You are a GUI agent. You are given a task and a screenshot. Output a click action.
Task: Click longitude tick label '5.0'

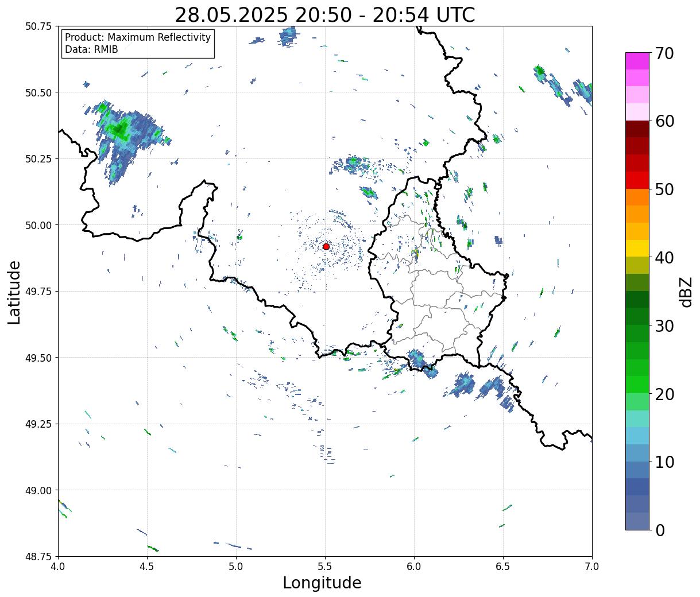coord(236,567)
